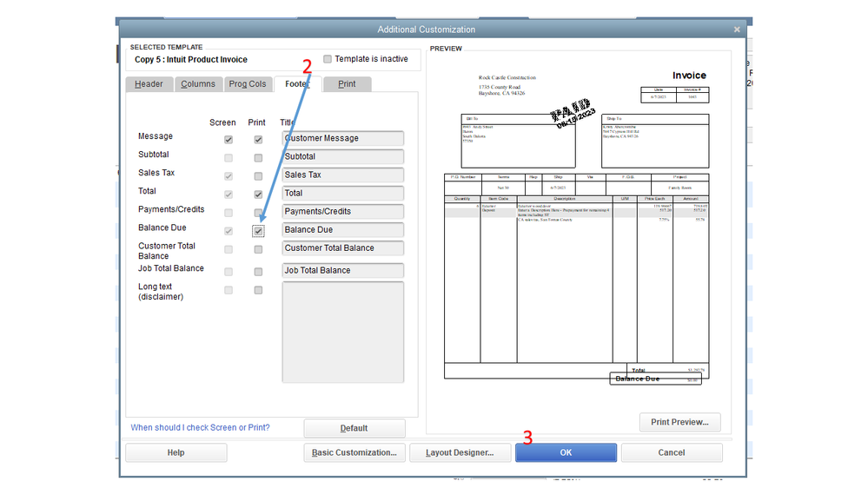
Task: Open Print Preview
Action: 679,422
